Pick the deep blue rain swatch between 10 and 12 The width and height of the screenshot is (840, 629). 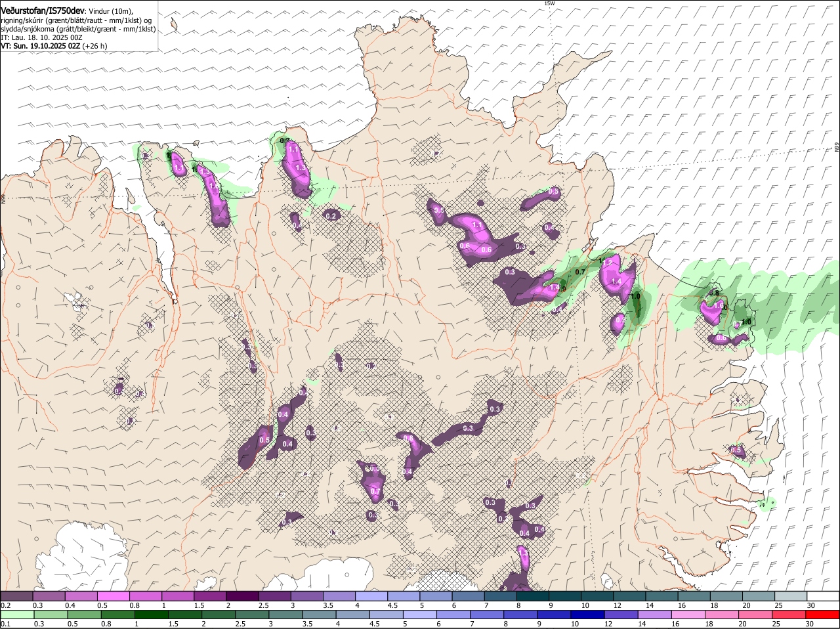(588, 614)
